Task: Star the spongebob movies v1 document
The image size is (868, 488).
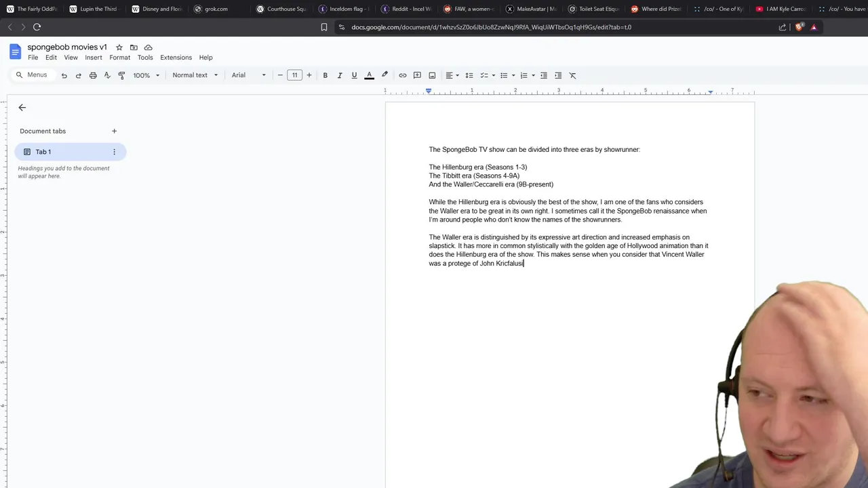Action: [119, 47]
